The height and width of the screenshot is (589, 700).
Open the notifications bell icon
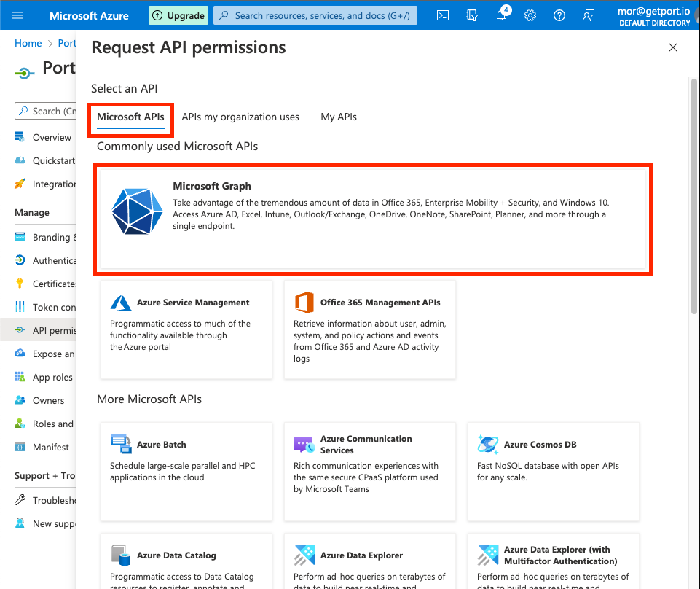click(501, 16)
